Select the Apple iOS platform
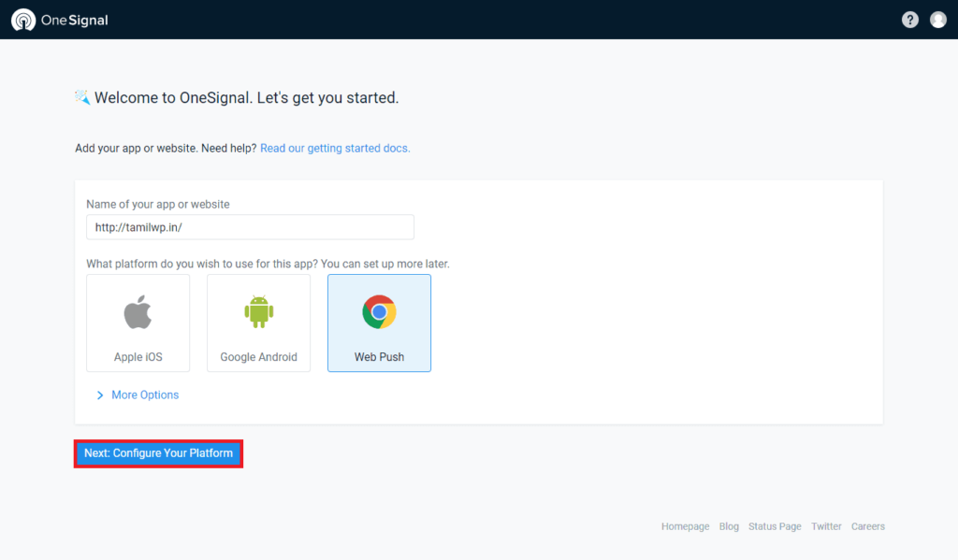Screen dimensions: 958x560 coord(138,323)
